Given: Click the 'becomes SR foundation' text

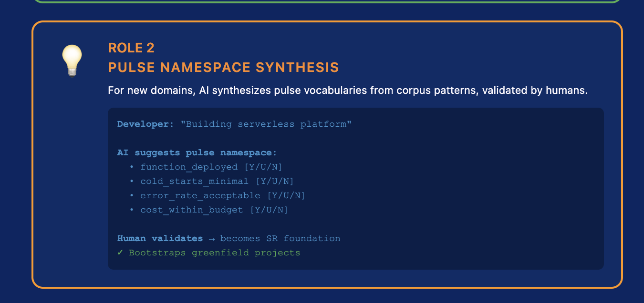Looking at the screenshot, I should tap(280, 238).
